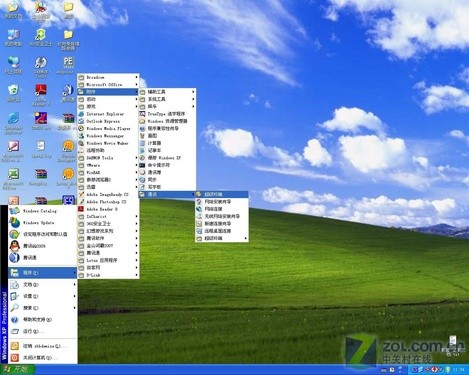The image size is (469, 375).
Task: Click 帮助和支持(H) Help and Support
Action: (43, 320)
